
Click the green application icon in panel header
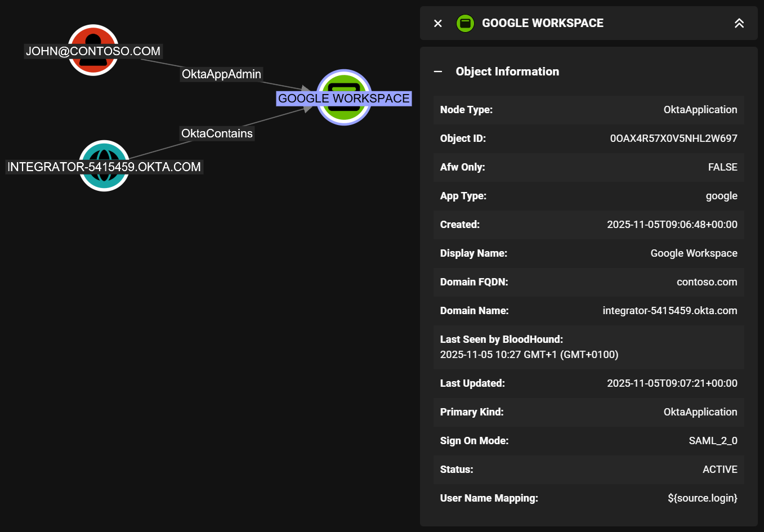tap(465, 23)
